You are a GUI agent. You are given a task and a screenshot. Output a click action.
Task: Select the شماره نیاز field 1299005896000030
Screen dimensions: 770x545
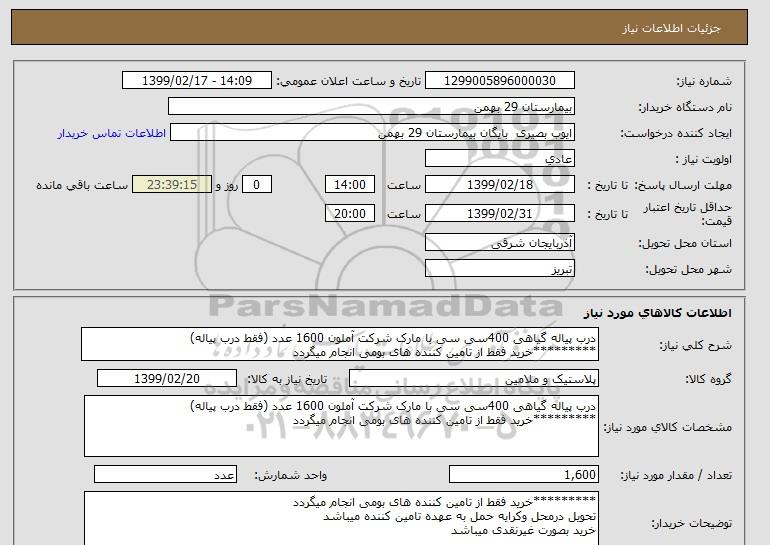500,81
